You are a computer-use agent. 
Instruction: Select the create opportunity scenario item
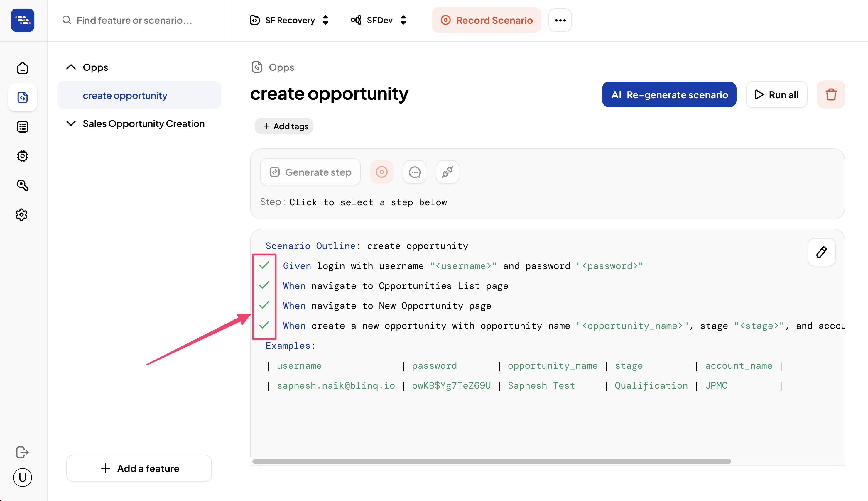point(125,95)
